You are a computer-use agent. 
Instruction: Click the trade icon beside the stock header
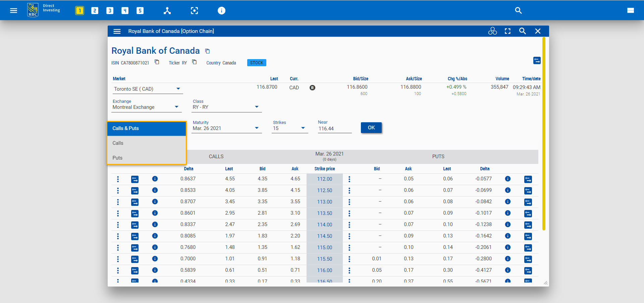click(x=537, y=60)
